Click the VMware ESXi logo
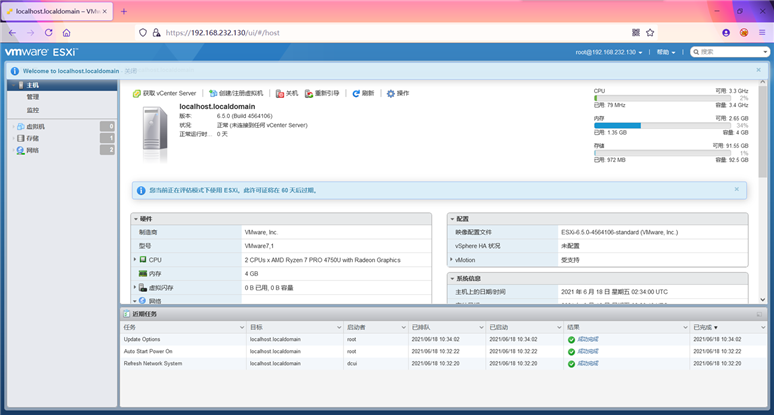The height and width of the screenshot is (415, 774). 41,52
